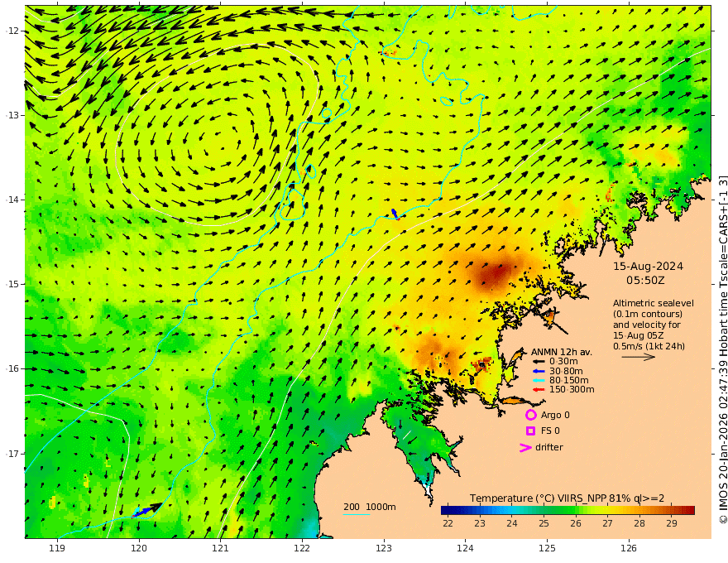Click the longitude axis label 119
Viewport: 728px width, 563px height.
[x=57, y=548]
